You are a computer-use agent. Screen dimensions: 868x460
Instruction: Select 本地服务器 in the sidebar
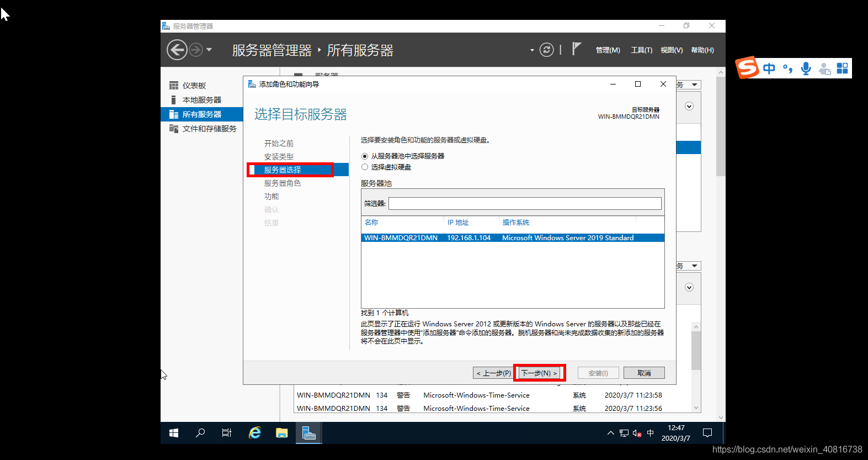point(202,100)
